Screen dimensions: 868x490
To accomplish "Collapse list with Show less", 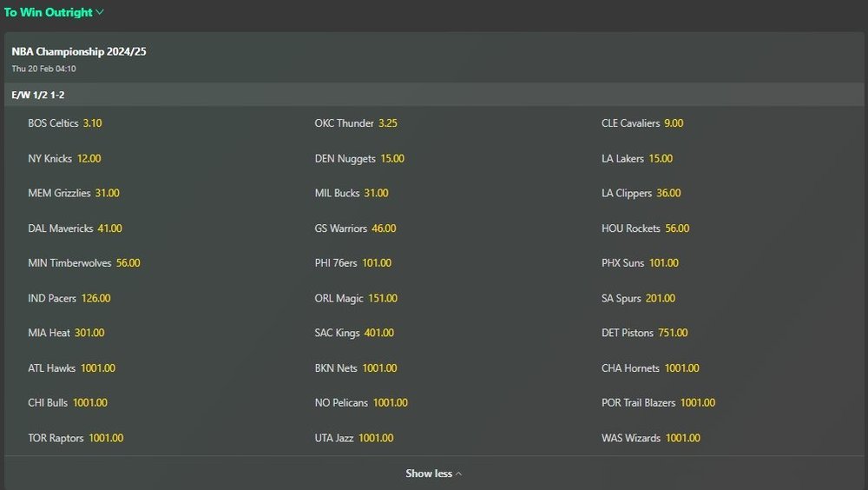I will click(x=433, y=473).
